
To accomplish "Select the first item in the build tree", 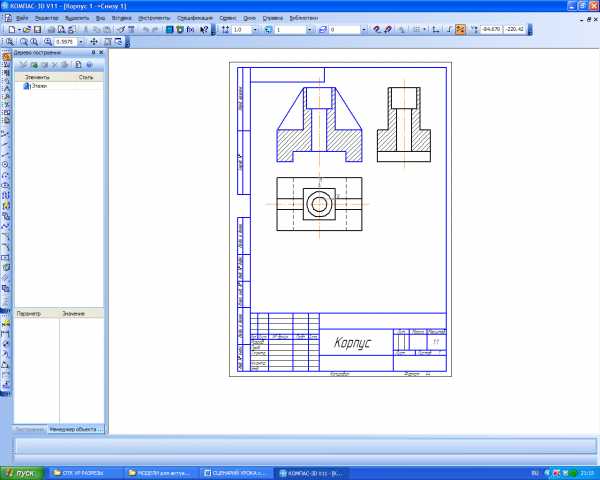I will (38, 86).
